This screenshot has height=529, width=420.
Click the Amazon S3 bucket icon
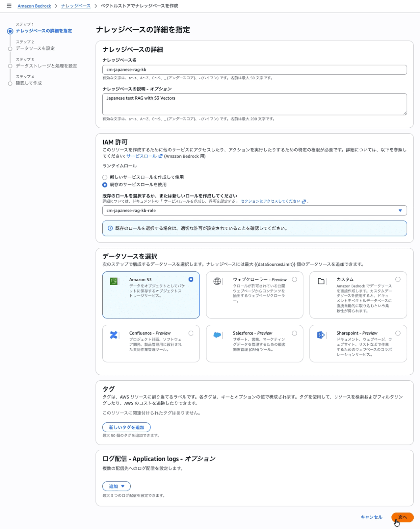114,281
